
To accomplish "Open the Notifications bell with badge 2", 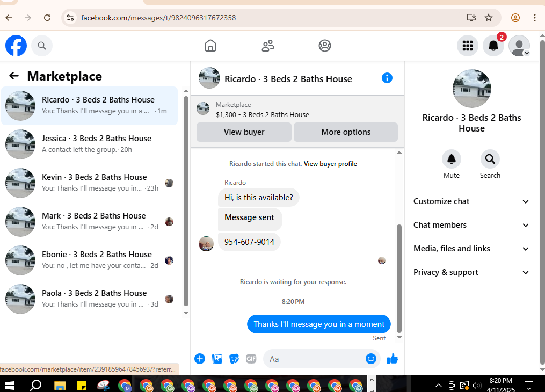I will (x=493, y=46).
